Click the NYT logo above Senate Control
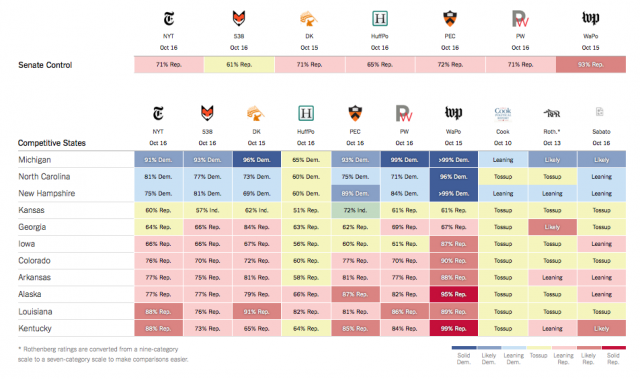The height and width of the screenshot is (379, 640). [x=169, y=18]
